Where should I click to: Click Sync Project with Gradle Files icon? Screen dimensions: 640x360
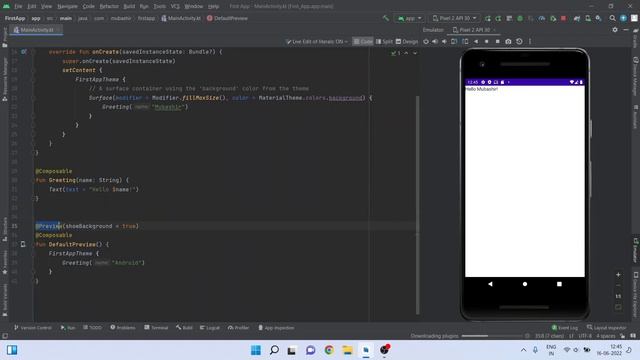tap(577, 18)
